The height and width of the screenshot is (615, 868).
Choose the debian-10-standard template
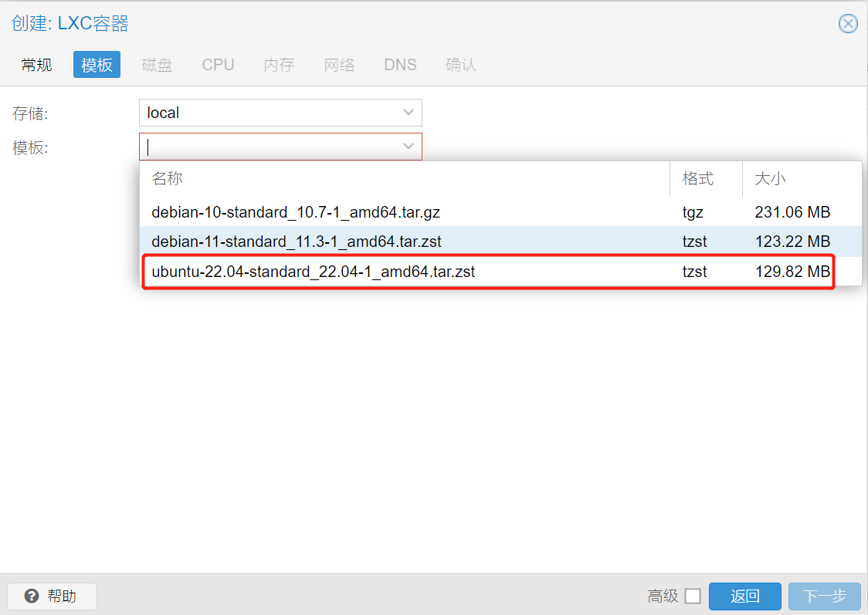pos(296,212)
